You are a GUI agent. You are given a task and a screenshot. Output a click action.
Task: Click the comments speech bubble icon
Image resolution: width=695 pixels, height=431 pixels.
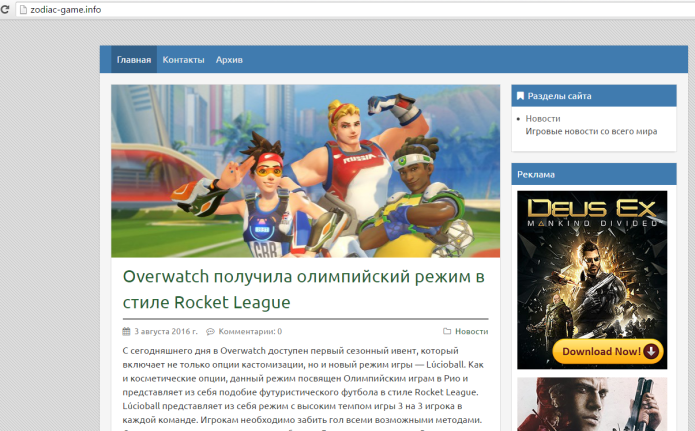coord(210,331)
